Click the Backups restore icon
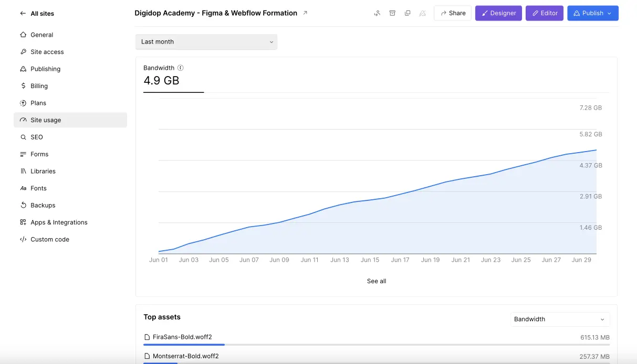This screenshot has width=637, height=364. (x=23, y=205)
